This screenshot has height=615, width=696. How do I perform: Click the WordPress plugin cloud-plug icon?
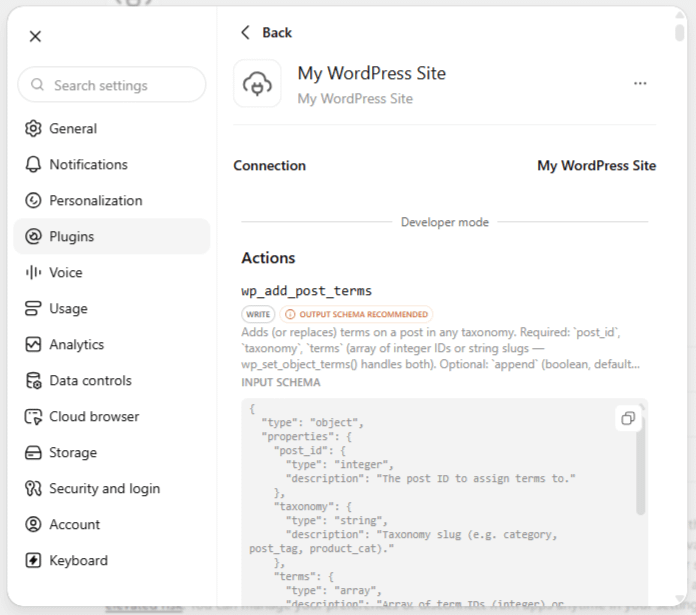point(257,83)
